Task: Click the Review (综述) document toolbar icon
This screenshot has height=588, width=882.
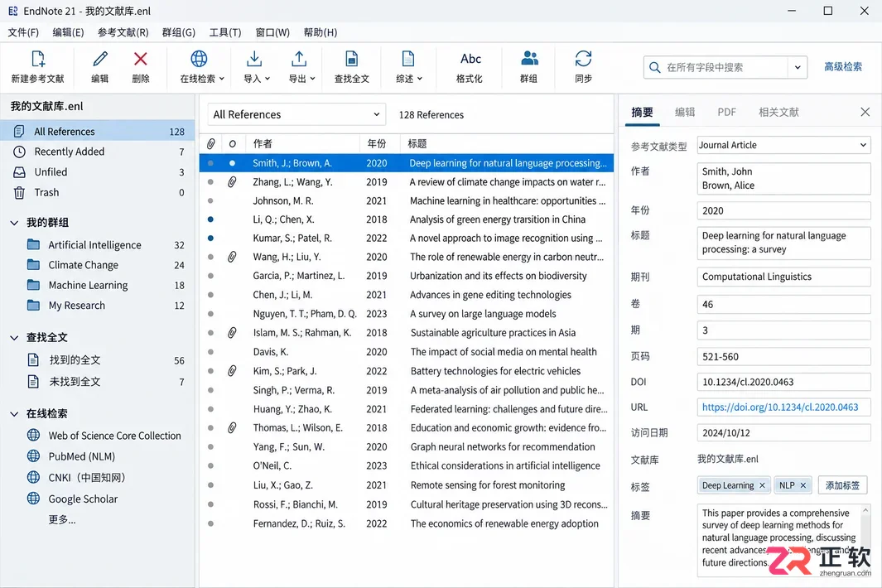Action: [x=407, y=59]
